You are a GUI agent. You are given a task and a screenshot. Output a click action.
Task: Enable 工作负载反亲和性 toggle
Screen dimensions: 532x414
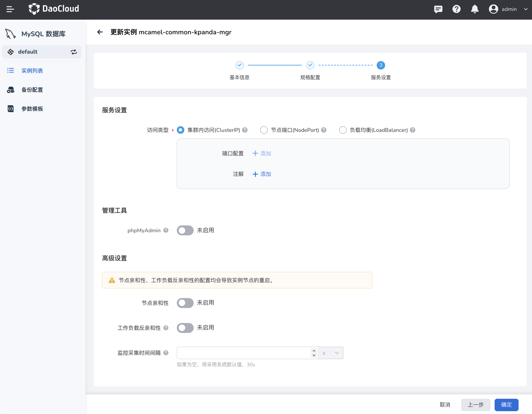185,328
